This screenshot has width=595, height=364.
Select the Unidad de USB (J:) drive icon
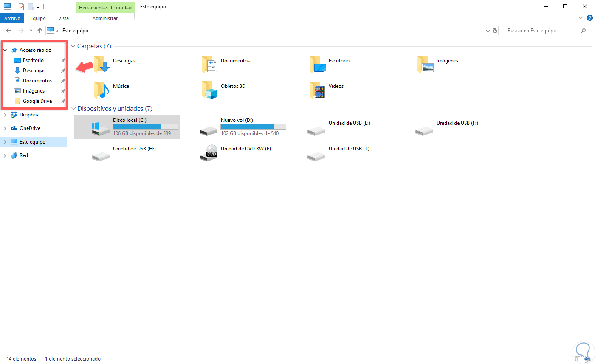(x=316, y=156)
